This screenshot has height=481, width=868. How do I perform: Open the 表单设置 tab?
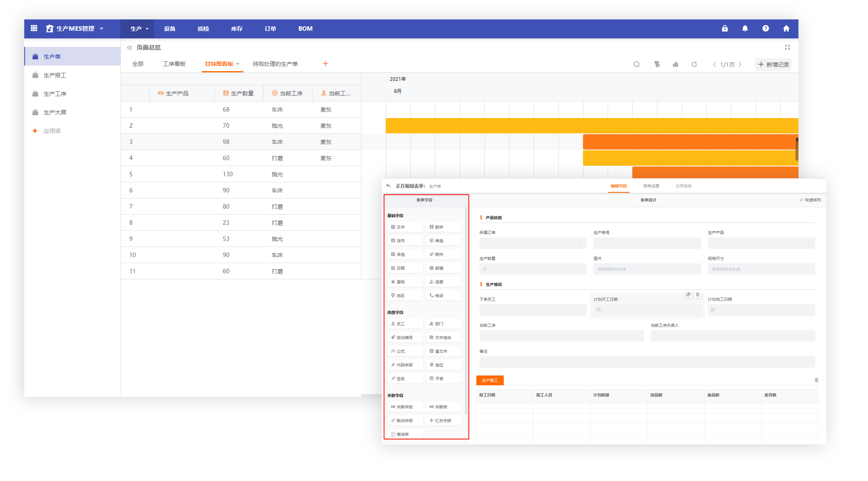(x=651, y=186)
